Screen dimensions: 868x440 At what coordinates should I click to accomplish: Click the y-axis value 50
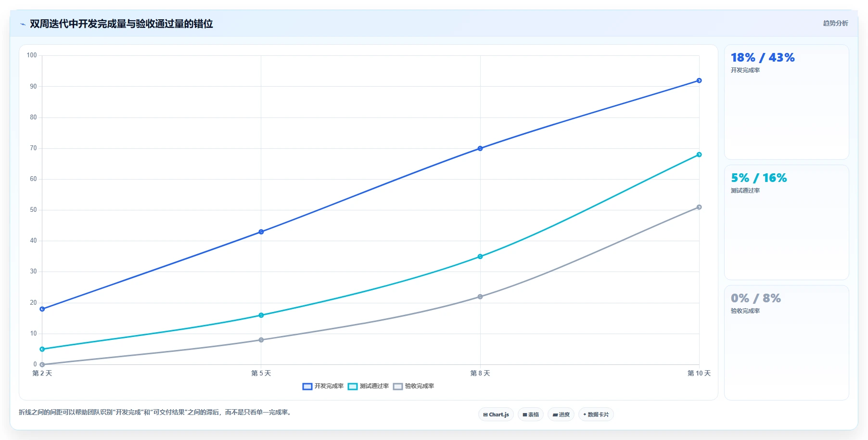33,210
